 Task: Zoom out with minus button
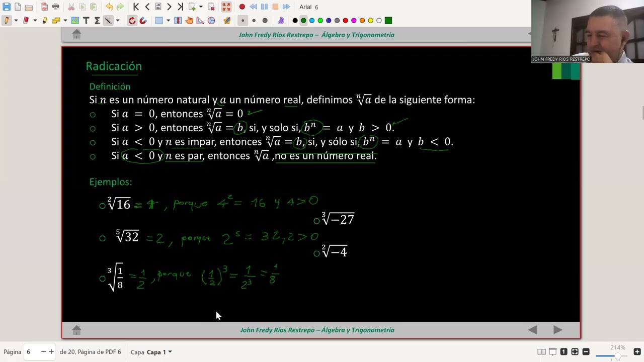click(586, 351)
